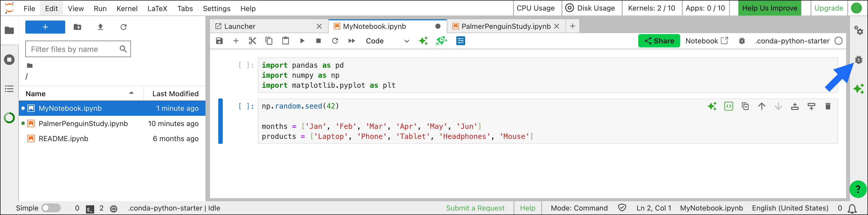Click the green Share button
868x215 pixels.
(659, 41)
